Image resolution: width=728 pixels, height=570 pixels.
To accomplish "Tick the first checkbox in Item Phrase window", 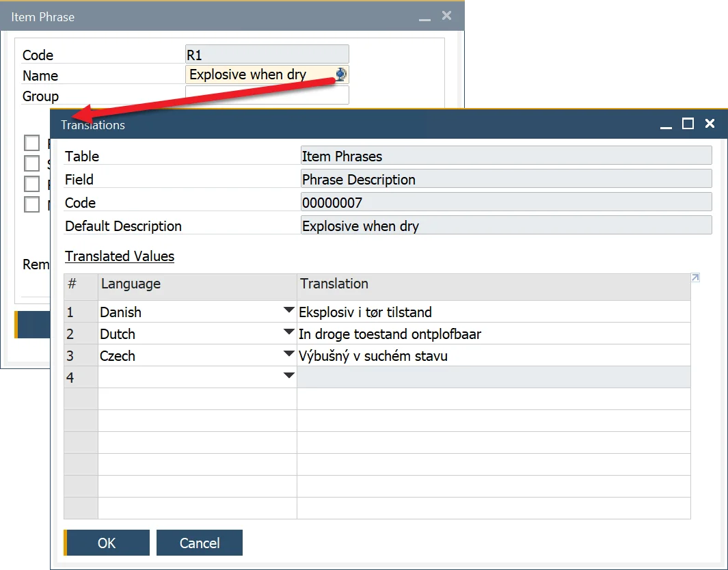I will (31, 143).
